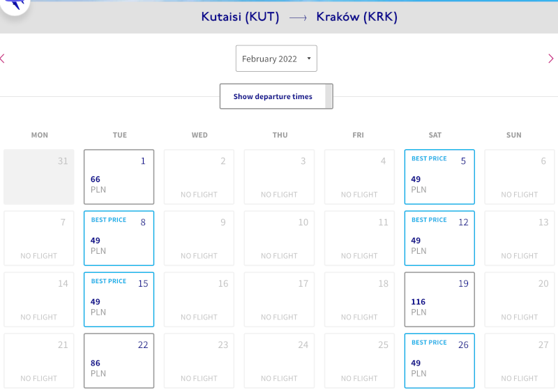Choose February 19 flight for 116 PLN
The image size is (558, 392).
point(439,299)
